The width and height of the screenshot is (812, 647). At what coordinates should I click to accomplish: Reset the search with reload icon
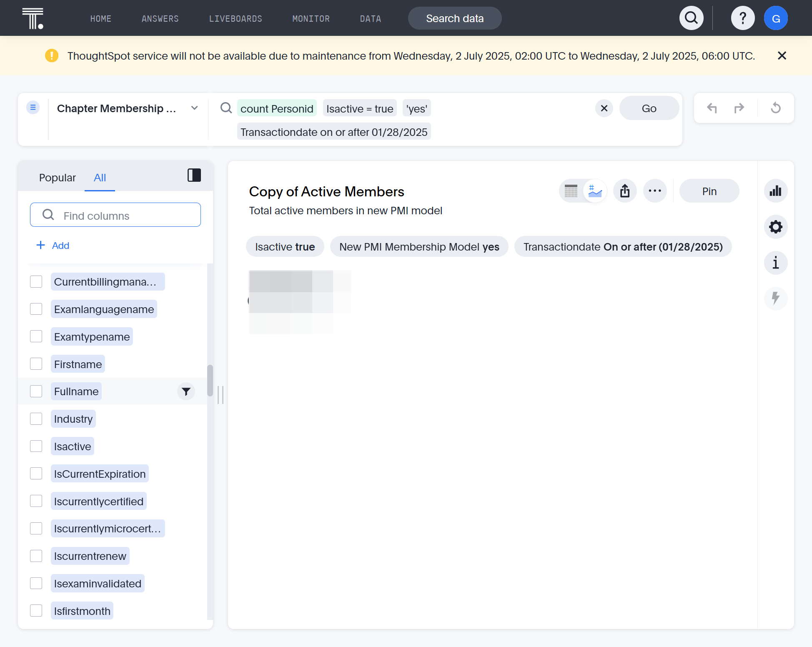click(x=776, y=108)
